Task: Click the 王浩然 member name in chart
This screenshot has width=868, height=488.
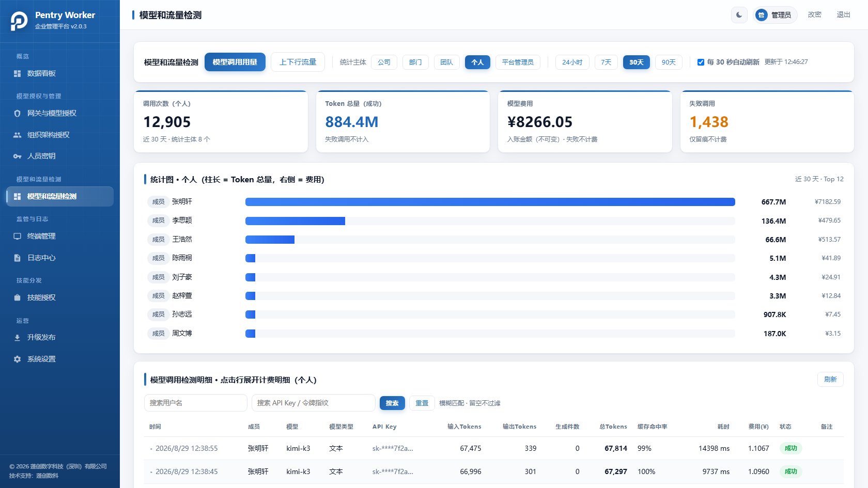Action: click(x=182, y=240)
